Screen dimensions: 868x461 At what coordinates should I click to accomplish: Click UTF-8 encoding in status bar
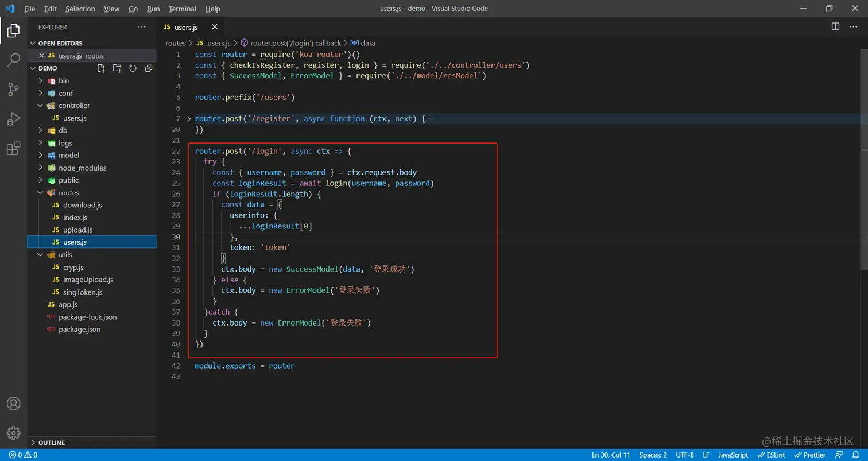(685, 455)
